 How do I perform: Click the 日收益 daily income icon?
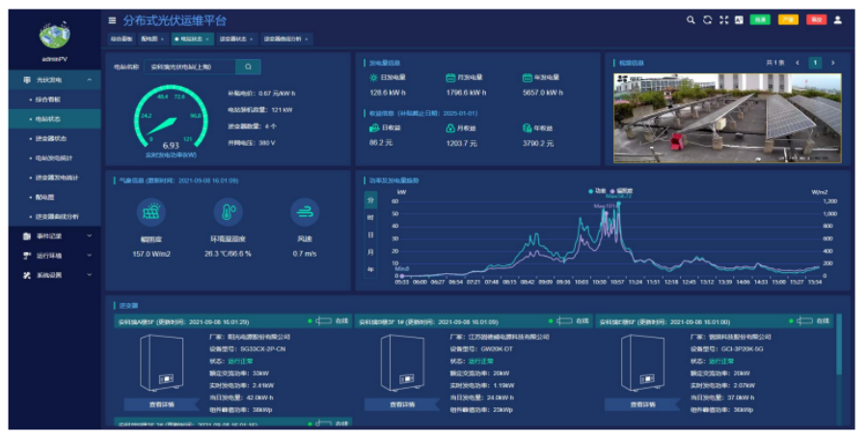pos(374,128)
